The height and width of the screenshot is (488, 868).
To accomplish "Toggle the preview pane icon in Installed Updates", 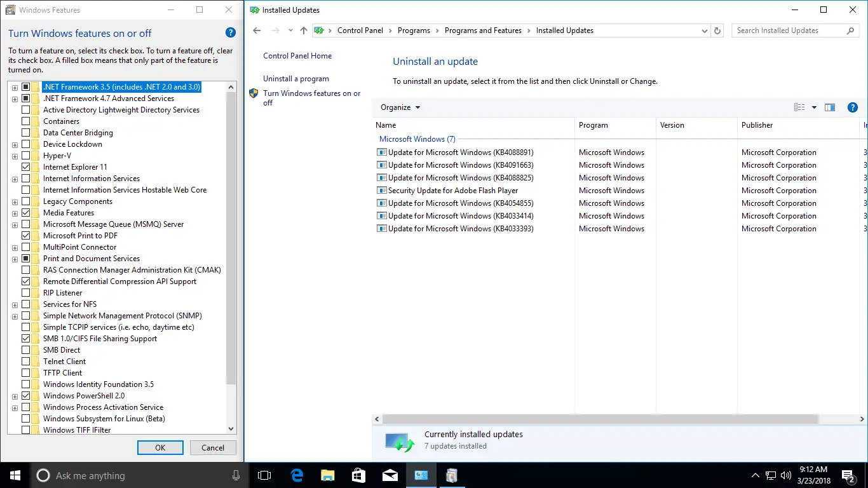I will tap(830, 107).
